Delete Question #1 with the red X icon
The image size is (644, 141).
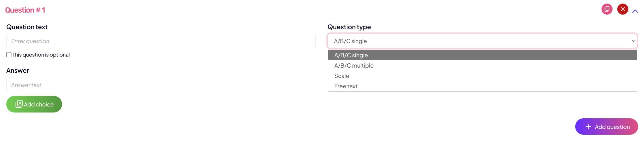coord(622,9)
